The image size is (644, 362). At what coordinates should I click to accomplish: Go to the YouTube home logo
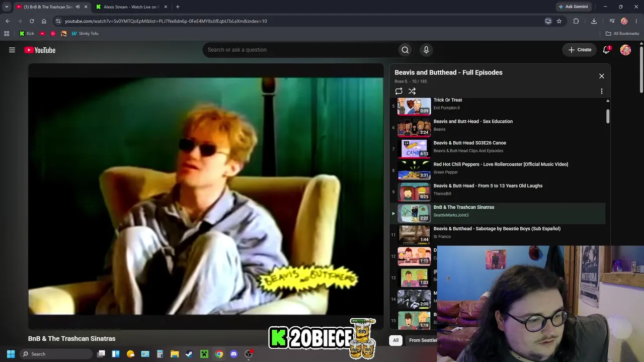coord(40,50)
